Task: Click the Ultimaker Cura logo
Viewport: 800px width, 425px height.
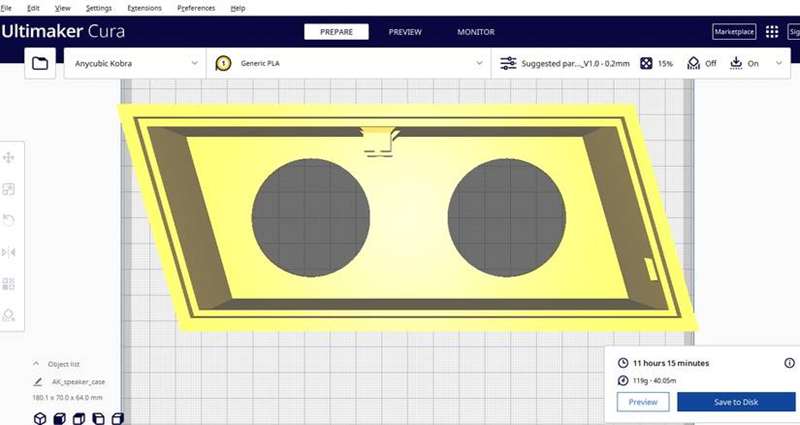Action: coord(62,32)
